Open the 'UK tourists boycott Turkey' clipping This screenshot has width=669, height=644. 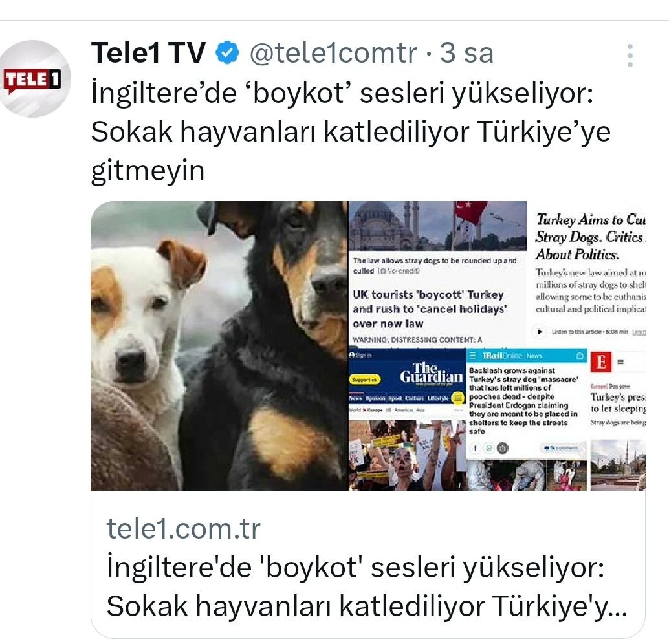click(x=437, y=274)
